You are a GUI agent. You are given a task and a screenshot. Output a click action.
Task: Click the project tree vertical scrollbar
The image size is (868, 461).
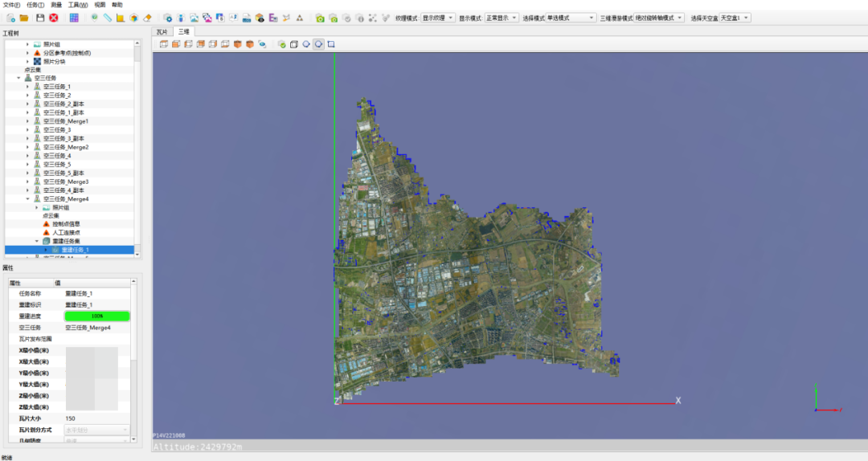tap(137, 149)
